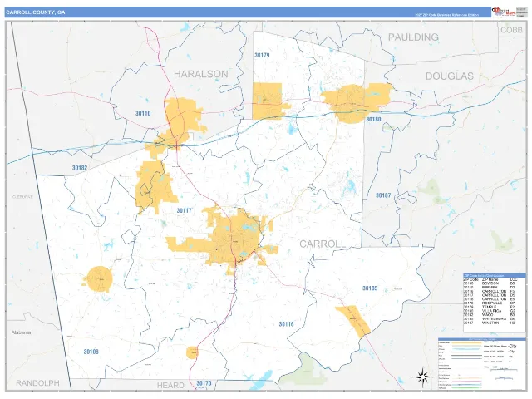Click the HEARD county label
This screenshot has height=399, width=532.
pos(170,386)
